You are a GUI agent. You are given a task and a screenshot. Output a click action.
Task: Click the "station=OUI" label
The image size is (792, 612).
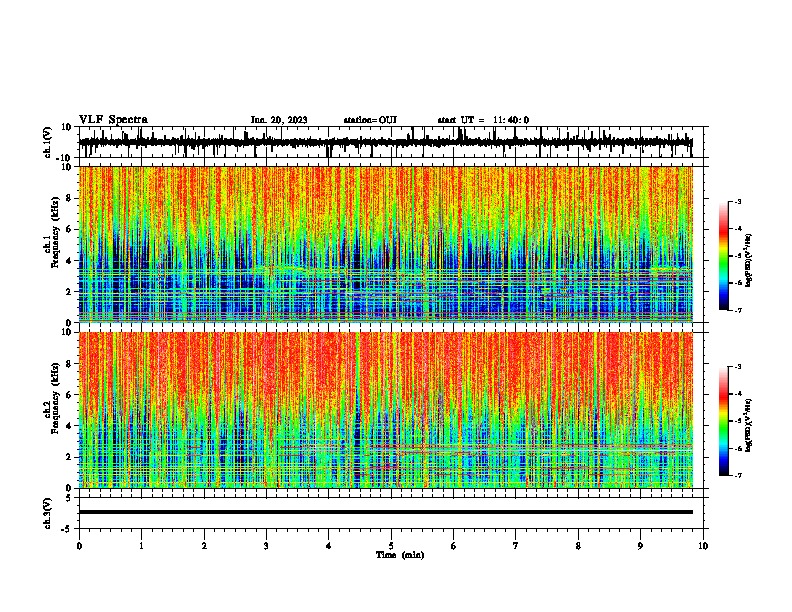coord(370,120)
